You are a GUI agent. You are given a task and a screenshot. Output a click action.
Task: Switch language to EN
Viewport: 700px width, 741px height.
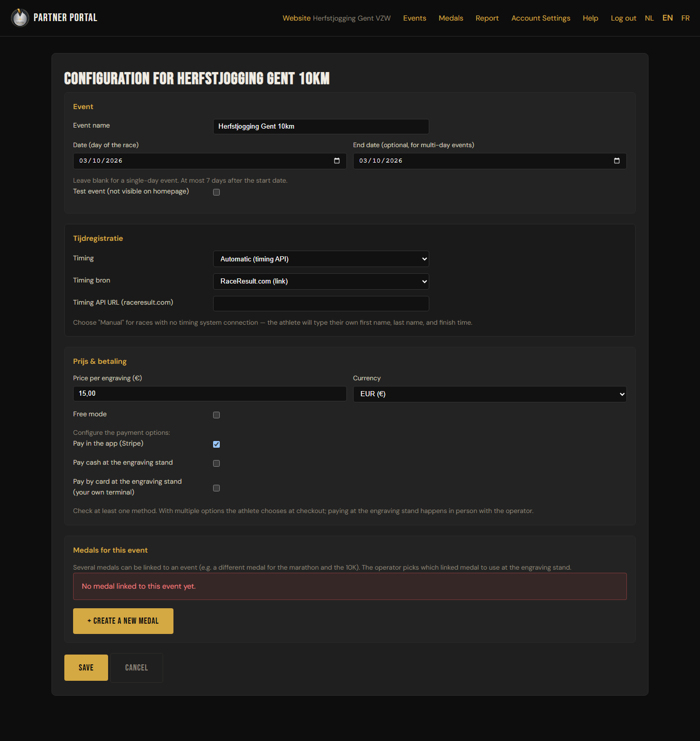point(668,18)
